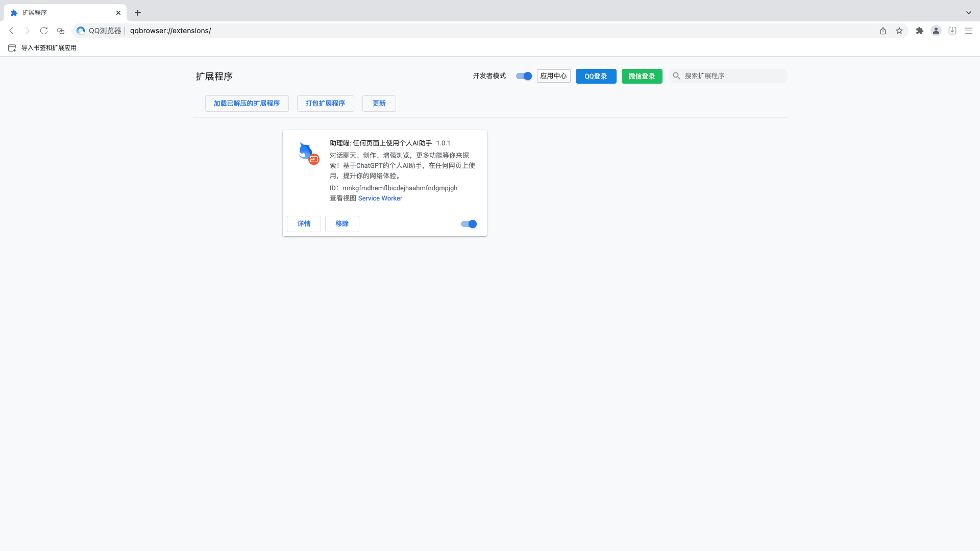Click 加载已解压的扩展程序 button
Screen dimensions: 980x551
click(247, 104)
